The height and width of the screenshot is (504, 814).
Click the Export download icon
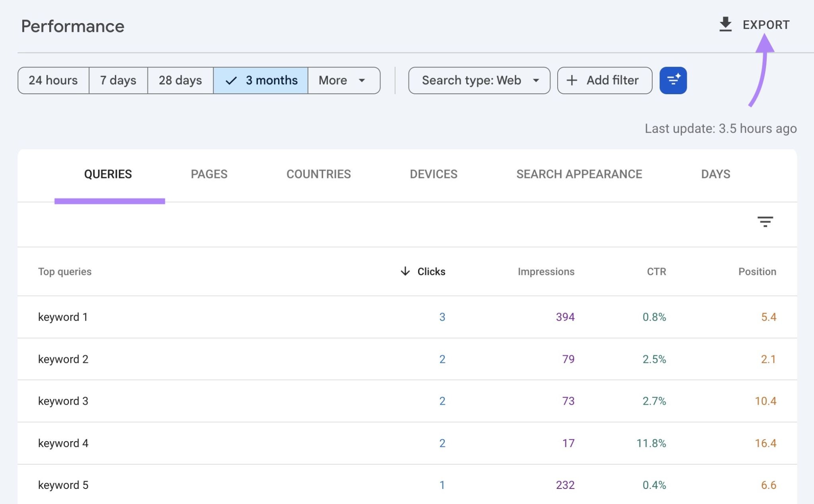pyautogui.click(x=725, y=25)
